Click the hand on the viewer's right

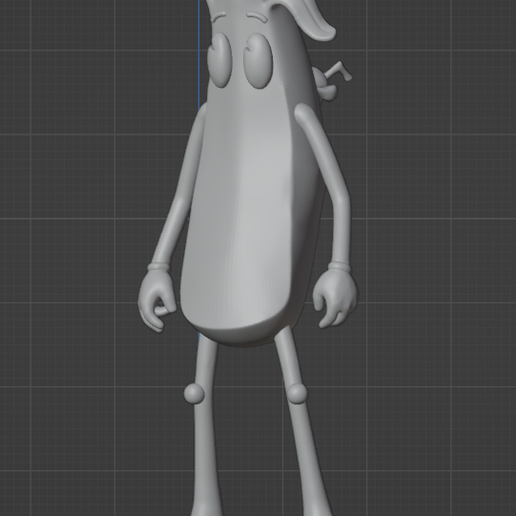point(334,299)
